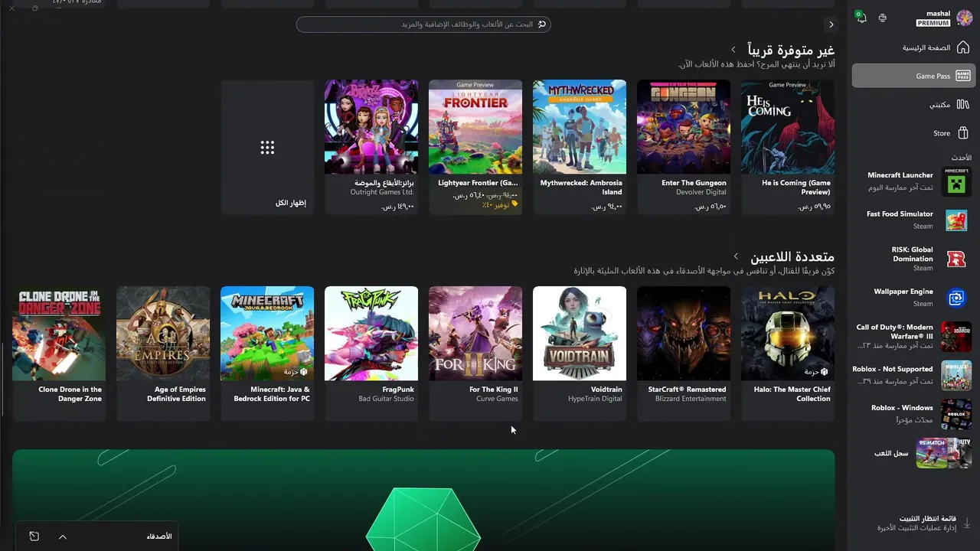Image resolution: width=980 pixels, height=551 pixels.
Task: Open the mashal profile avatar
Action: click(x=964, y=18)
